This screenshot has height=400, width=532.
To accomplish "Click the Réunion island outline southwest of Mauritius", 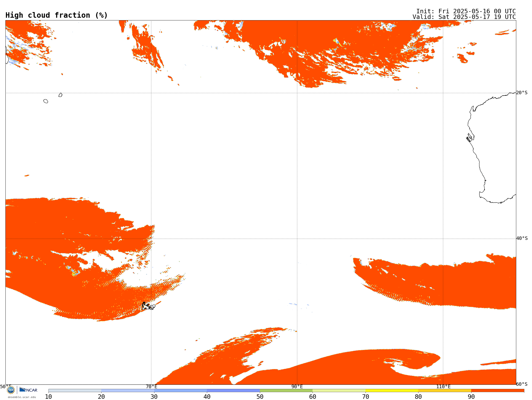I will point(46,101).
